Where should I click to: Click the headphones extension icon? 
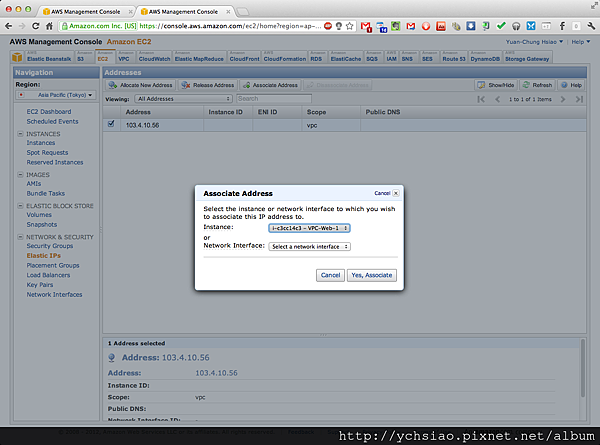tap(516, 26)
